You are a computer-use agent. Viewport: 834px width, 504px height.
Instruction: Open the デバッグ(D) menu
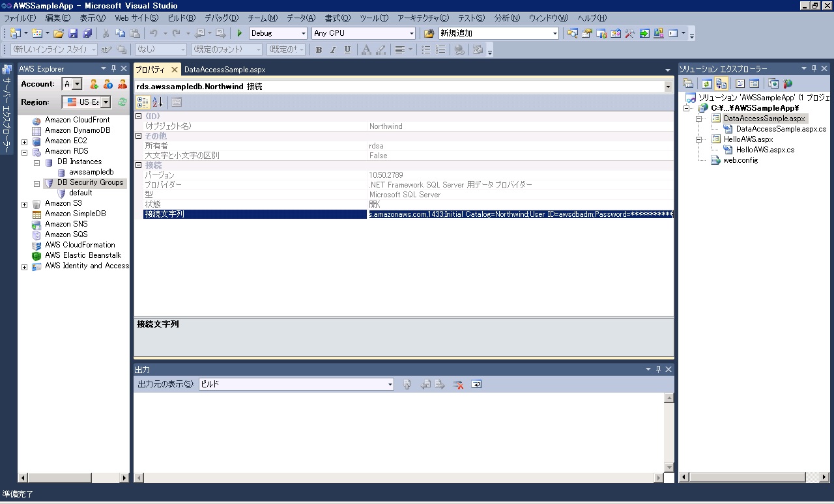click(x=222, y=18)
